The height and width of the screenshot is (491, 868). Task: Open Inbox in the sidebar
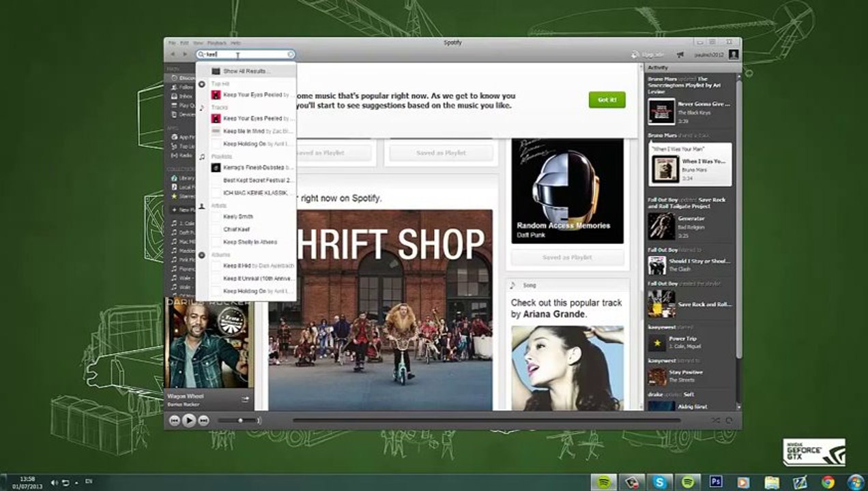click(181, 97)
